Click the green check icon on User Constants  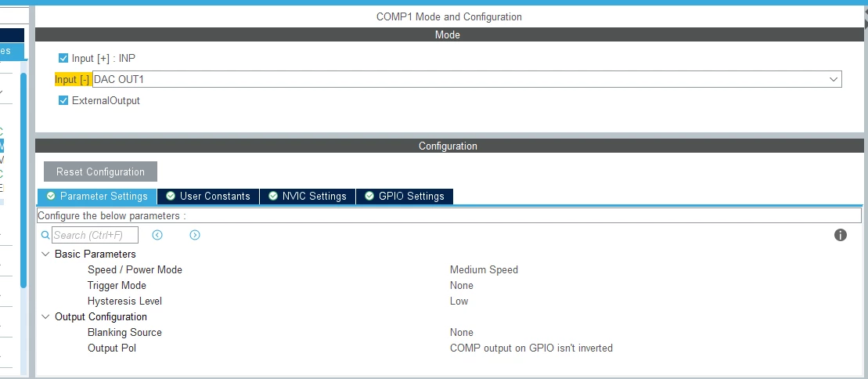[171, 196]
